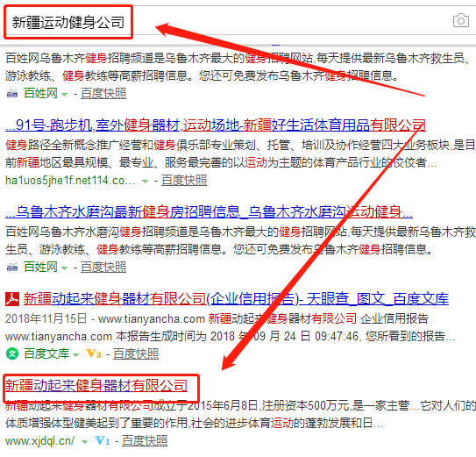Screen dimensions: 476x457
Task: Click the red PDF document icon
Action: 12,299
